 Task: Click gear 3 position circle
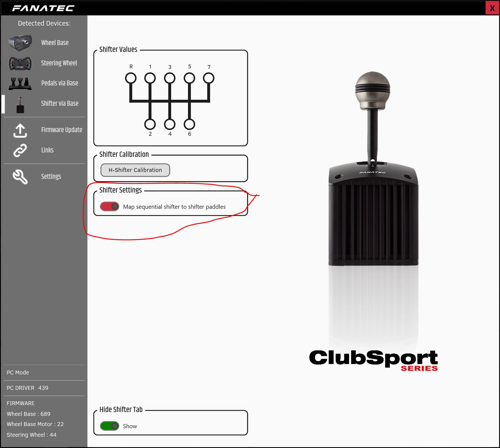point(170,78)
